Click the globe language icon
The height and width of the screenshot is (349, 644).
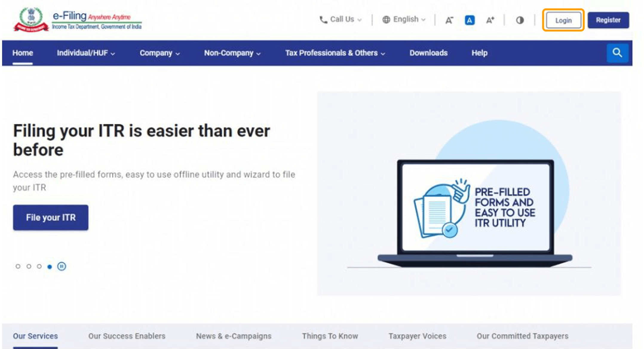pyautogui.click(x=386, y=20)
